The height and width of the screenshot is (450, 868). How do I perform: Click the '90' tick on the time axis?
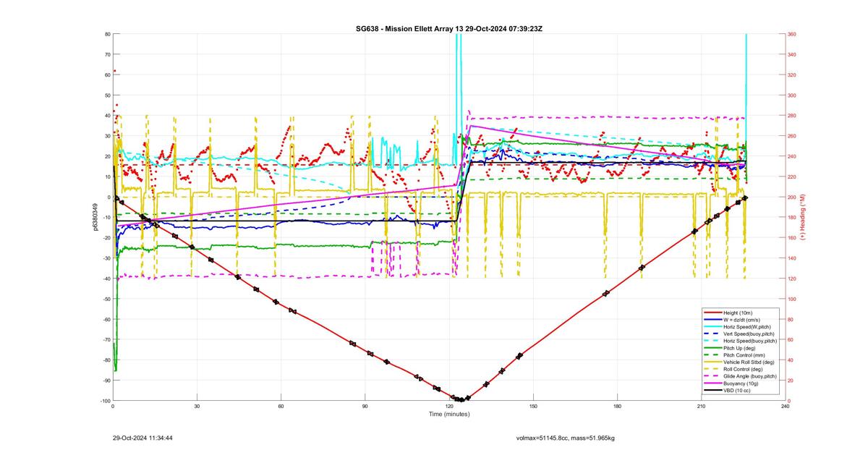[x=365, y=407]
